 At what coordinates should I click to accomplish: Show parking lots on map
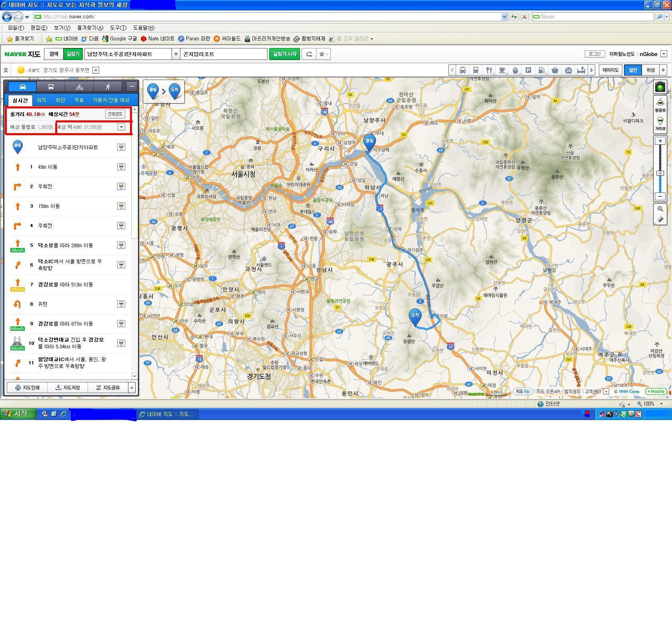tap(528, 70)
